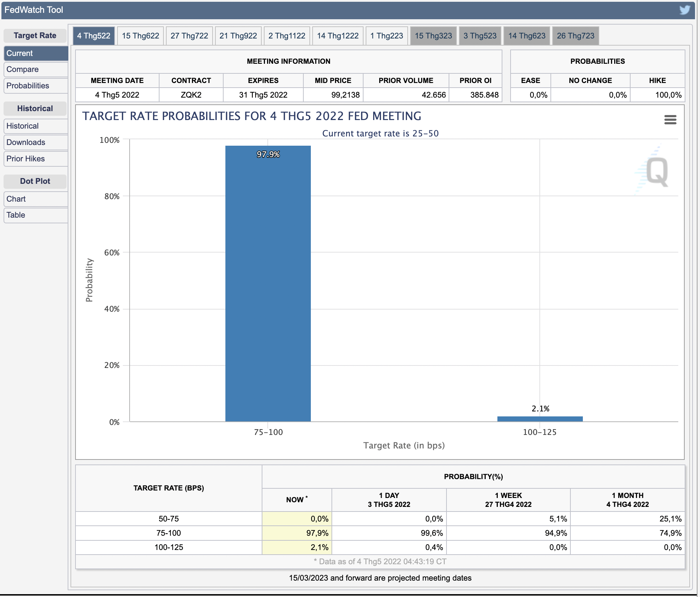The width and height of the screenshot is (700, 597).
Task: Click the EASE column header
Action: (531, 81)
